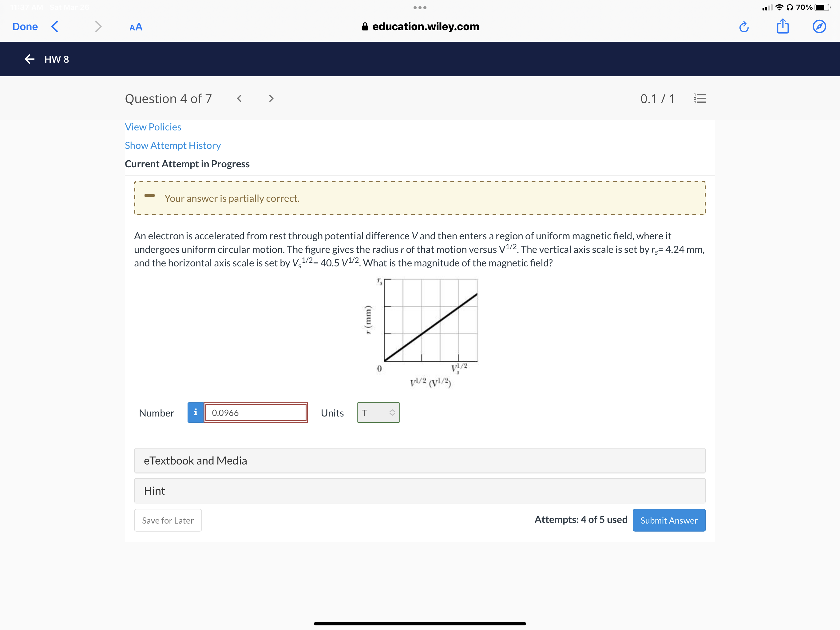Expand the Units dropdown selector

tap(378, 413)
